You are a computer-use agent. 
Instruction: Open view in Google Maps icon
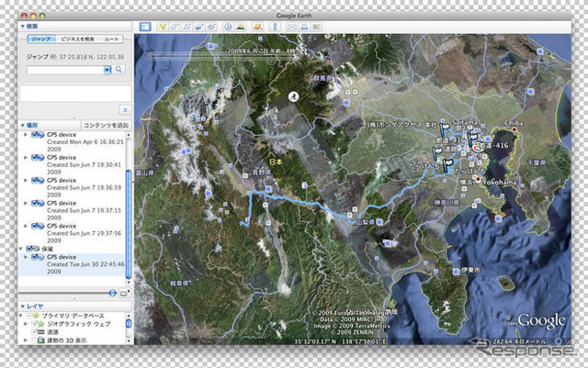coord(317,27)
